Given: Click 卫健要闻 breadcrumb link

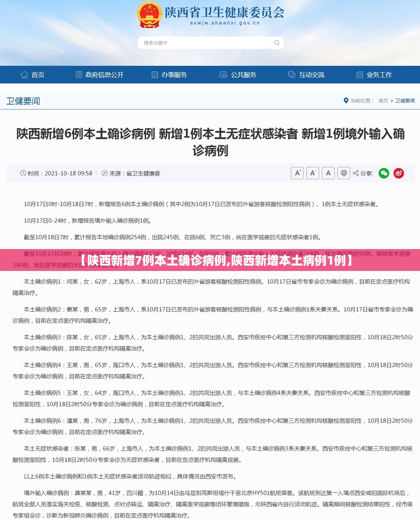Looking at the screenshot, I should 405,101.
